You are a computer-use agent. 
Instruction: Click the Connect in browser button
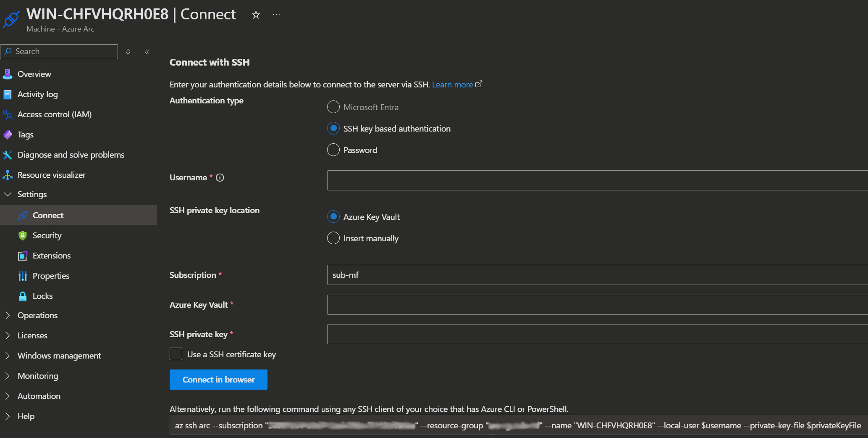pyautogui.click(x=218, y=380)
